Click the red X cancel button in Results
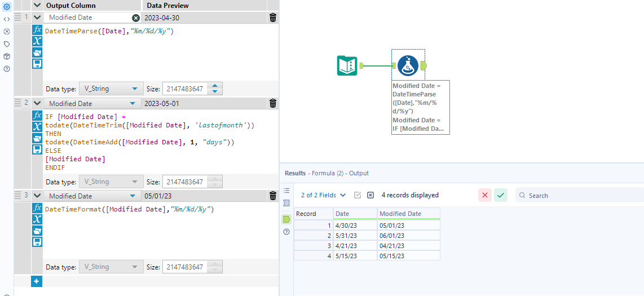This screenshot has width=644, height=296. 485,195
